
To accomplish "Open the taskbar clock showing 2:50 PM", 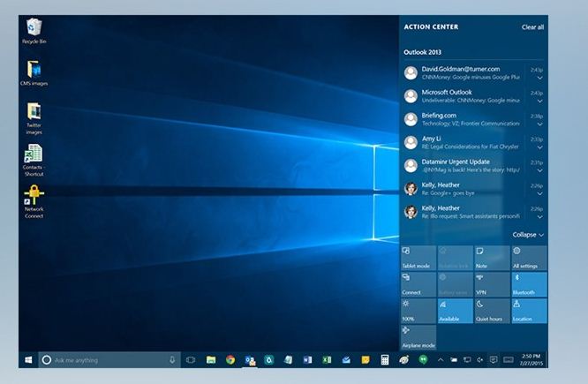I will [531, 360].
